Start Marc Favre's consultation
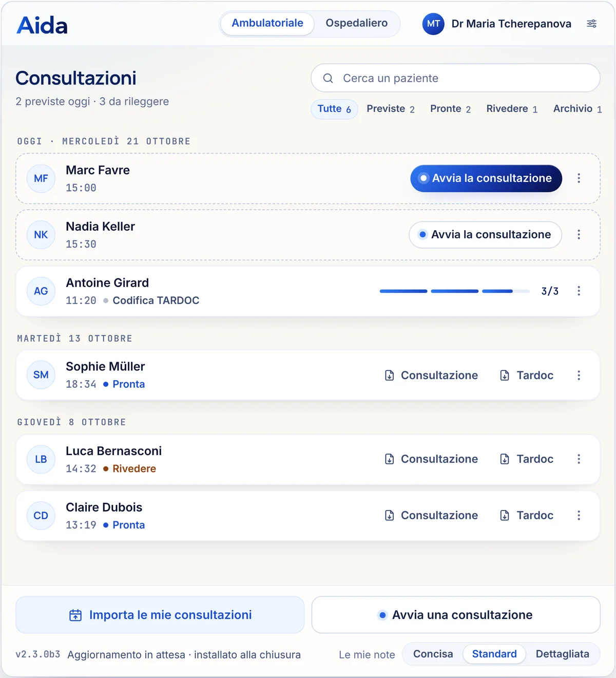This screenshot has width=616, height=678. click(x=486, y=178)
